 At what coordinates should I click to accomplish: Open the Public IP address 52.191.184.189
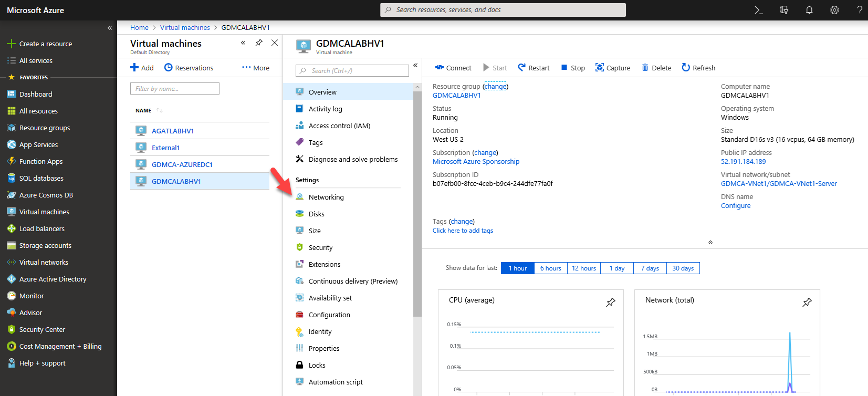[x=743, y=162]
